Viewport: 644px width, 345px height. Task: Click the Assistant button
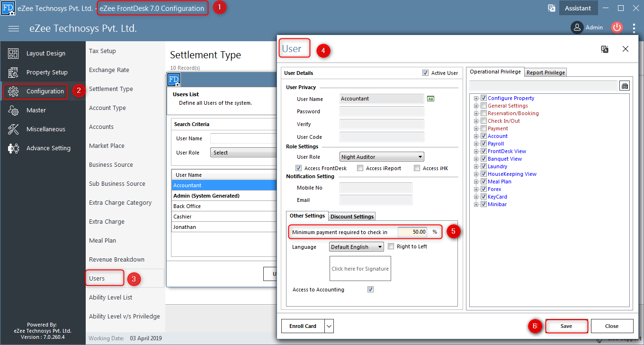tap(578, 8)
